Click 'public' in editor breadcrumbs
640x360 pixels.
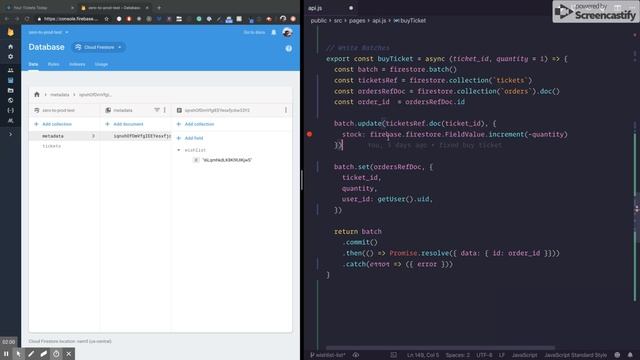point(318,20)
